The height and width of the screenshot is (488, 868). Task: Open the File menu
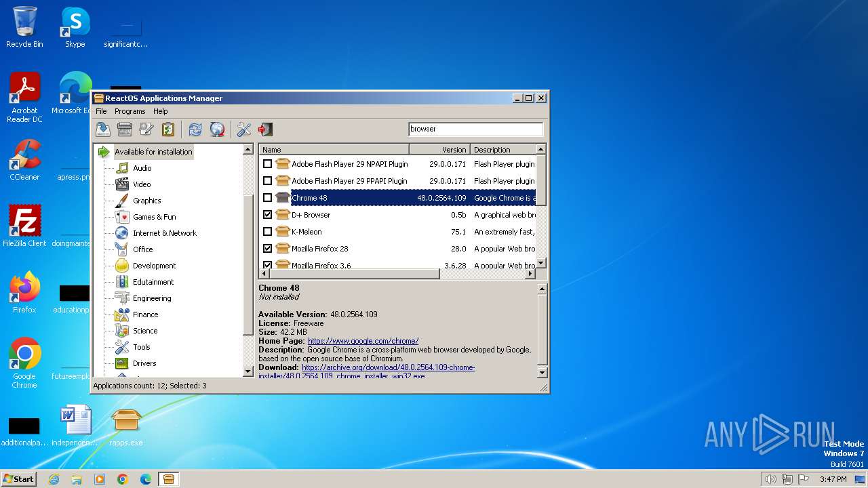click(x=101, y=111)
